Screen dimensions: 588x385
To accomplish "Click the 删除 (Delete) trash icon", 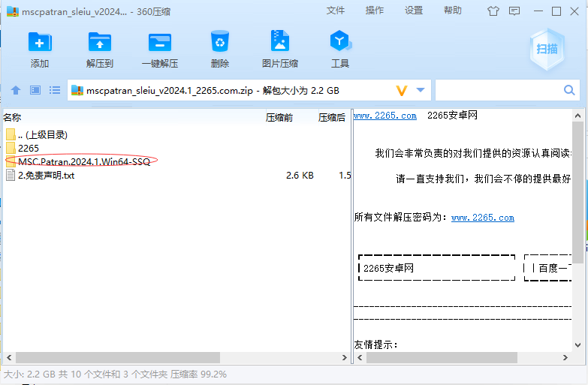I will (220, 41).
